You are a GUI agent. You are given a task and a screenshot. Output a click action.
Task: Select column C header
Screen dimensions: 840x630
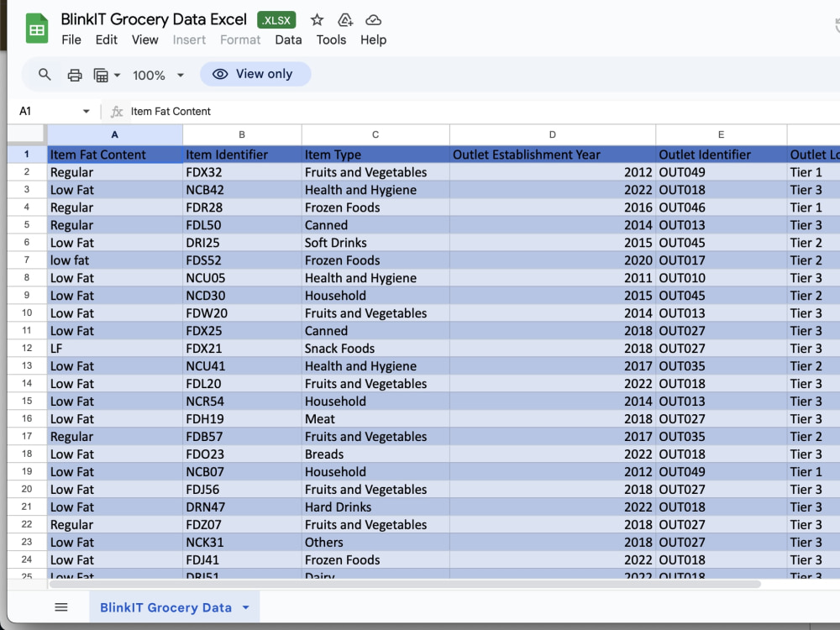[x=375, y=134]
